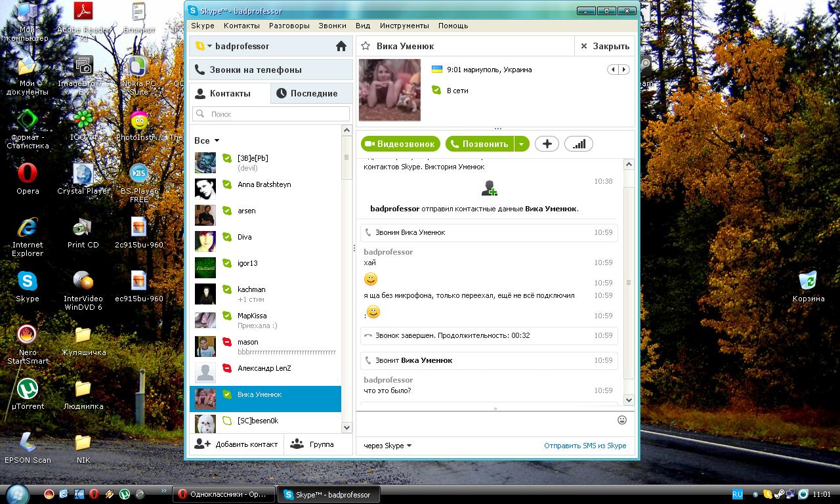Switch to the Контакты tab
Screen dimensions: 840x504
[230, 93]
